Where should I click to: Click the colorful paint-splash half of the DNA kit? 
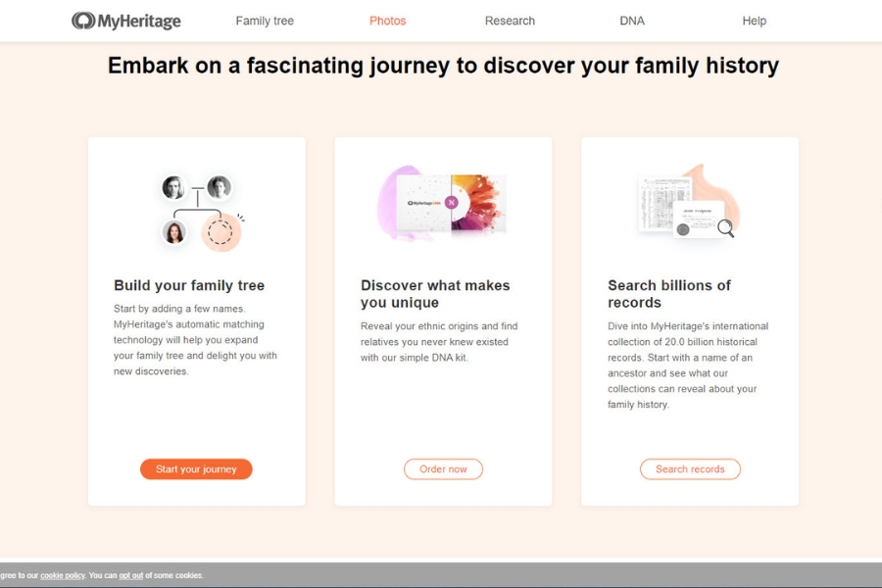(479, 203)
